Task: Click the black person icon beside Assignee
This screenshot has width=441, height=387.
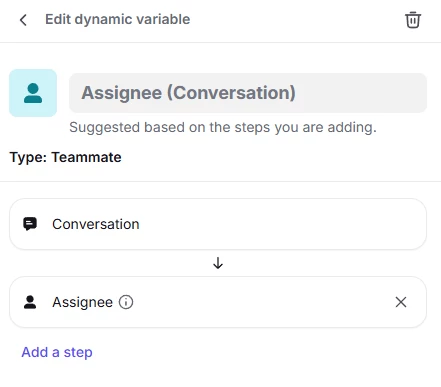Action: coord(30,302)
